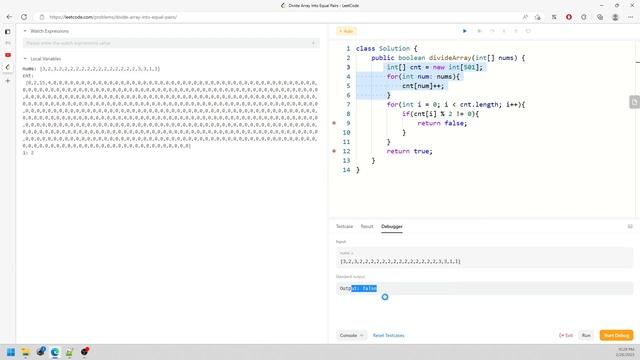Switch to the Testcase tab
640x360 pixels.
[344, 227]
